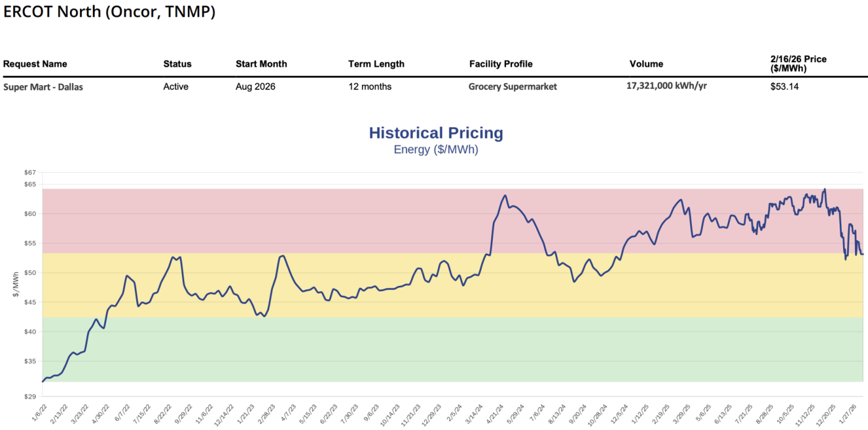Click the $67 label on y-axis
The height and width of the screenshot is (430, 868).
30,172
